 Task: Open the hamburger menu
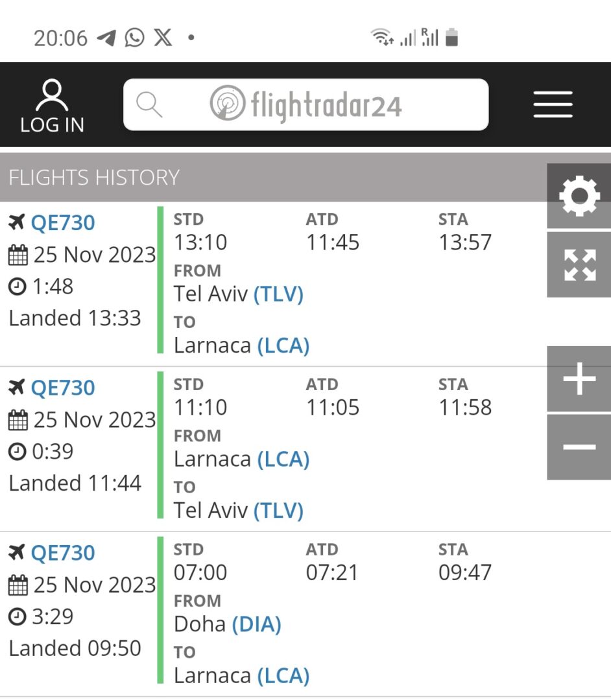pos(553,104)
